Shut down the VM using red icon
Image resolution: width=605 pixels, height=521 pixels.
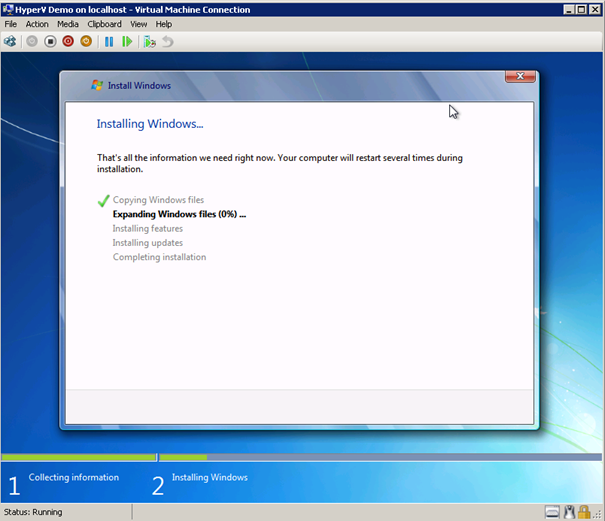pyautogui.click(x=68, y=41)
